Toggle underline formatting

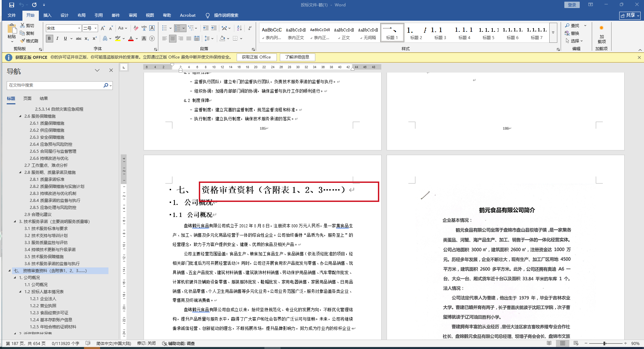click(x=65, y=38)
